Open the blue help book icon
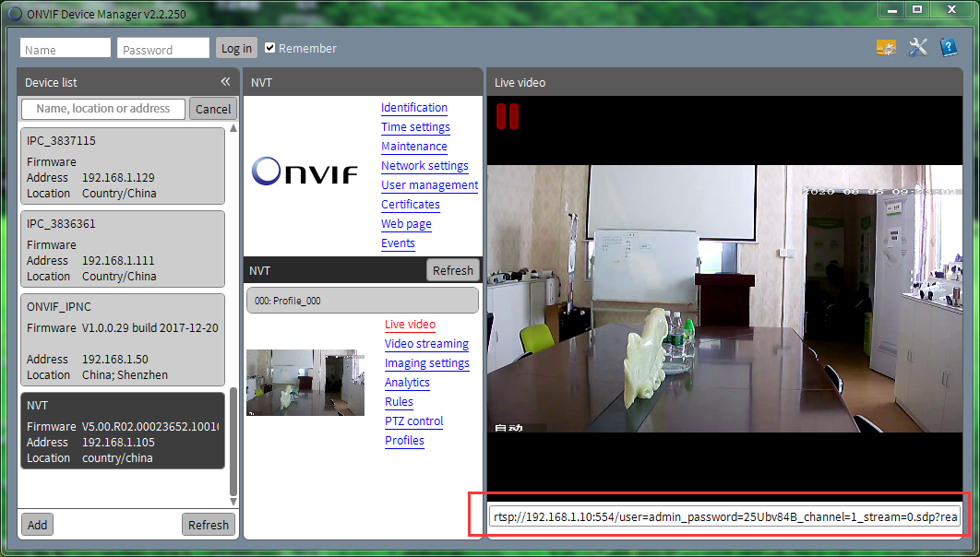Viewport: 980px width, 557px height. pos(949,48)
